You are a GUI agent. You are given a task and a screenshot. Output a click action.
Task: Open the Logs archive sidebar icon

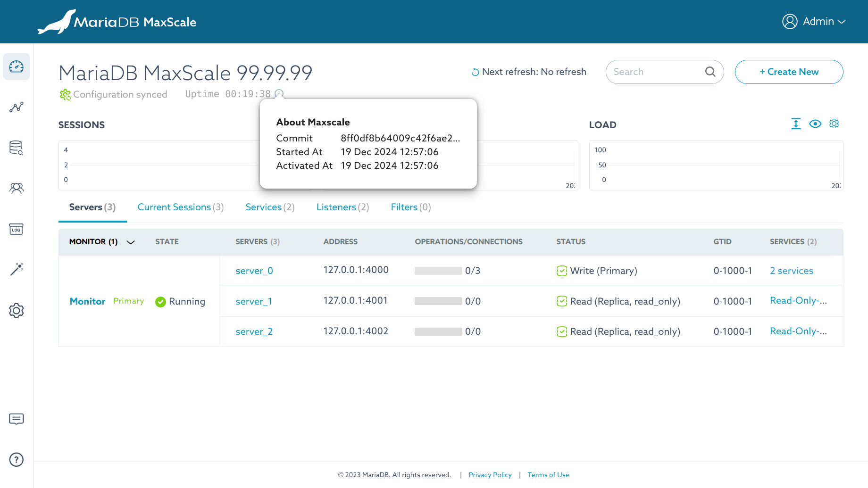point(17,230)
